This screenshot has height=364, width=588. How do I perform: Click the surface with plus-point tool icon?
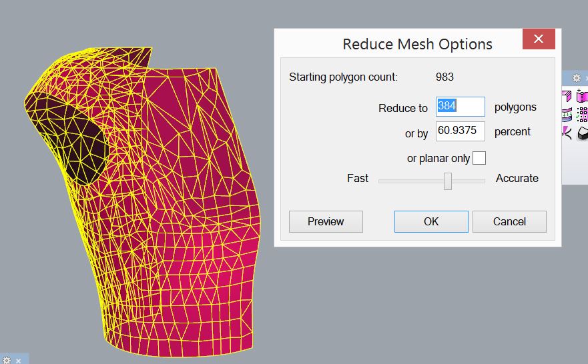tap(582, 97)
